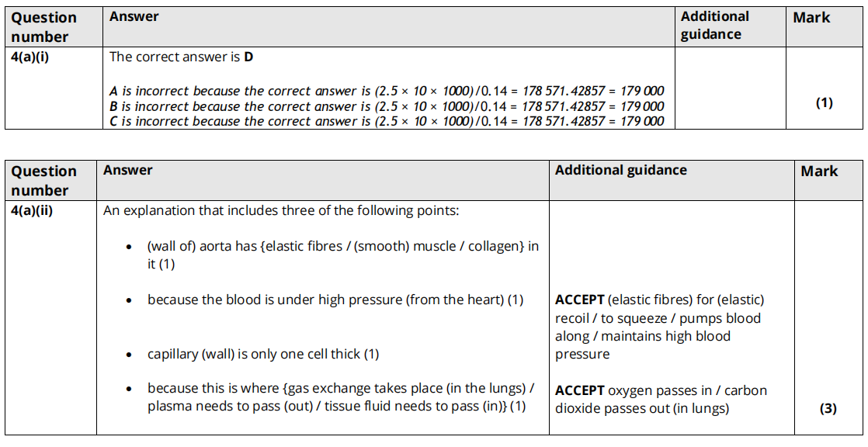This screenshot has height=447, width=868.
Task: Click the (1) mark for question 4(a)(i)
Action: click(x=824, y=102)
